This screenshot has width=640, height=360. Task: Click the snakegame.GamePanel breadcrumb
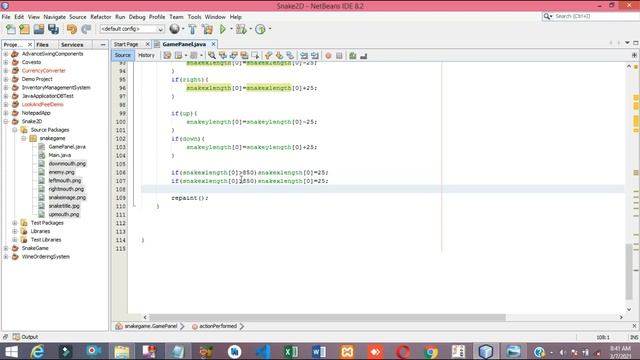pyautogui.click(x=151, y=326)
